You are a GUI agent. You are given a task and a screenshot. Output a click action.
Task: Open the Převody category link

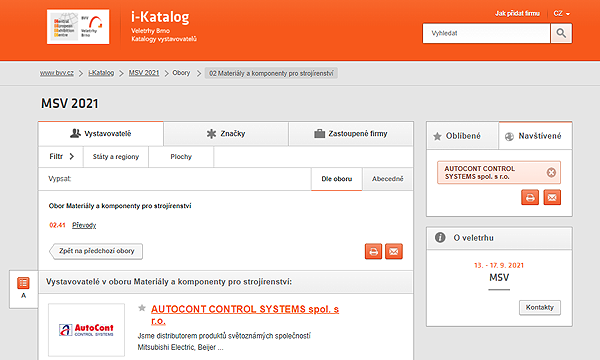[x=84, y=225]
